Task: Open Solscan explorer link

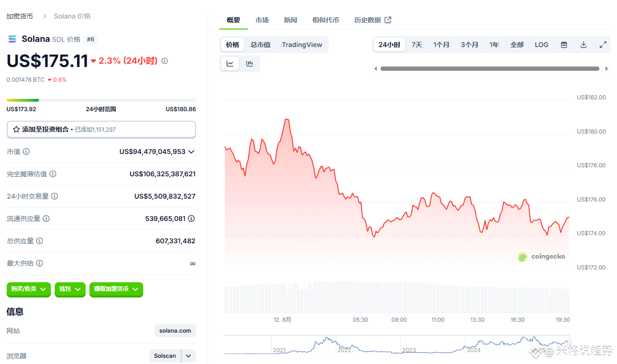Action: (x=165, y=356)
